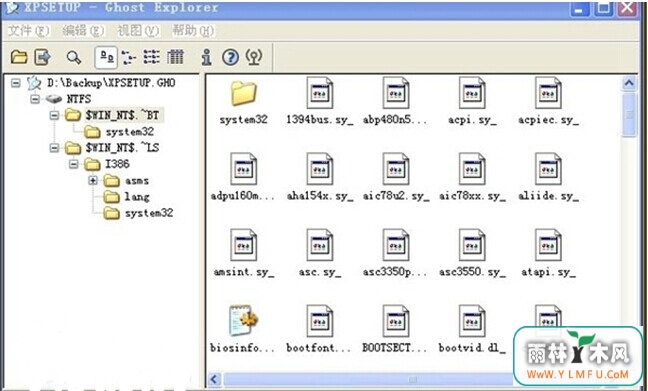Select system32 under I386 in the tree
Viewport: 648px width, 391px height.
click(149, 213)
